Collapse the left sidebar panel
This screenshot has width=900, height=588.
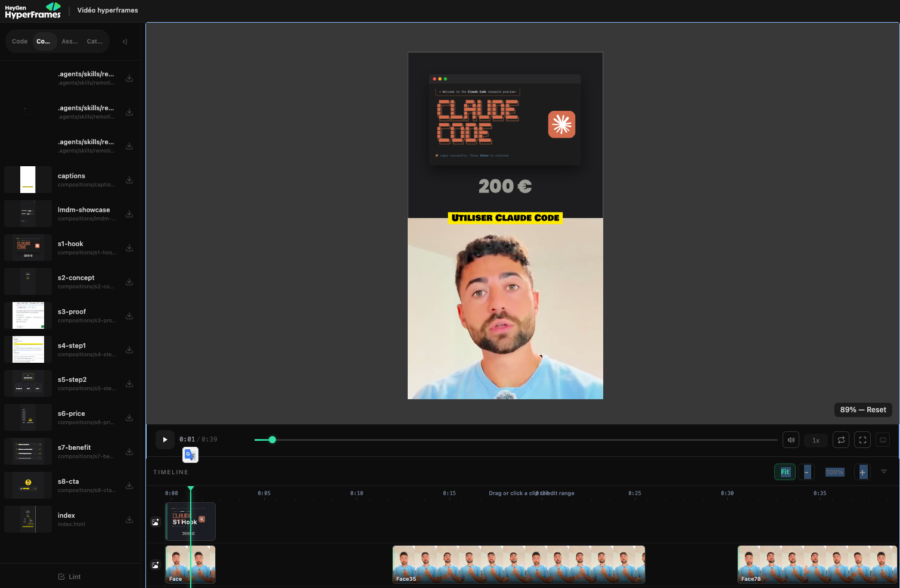125,42
